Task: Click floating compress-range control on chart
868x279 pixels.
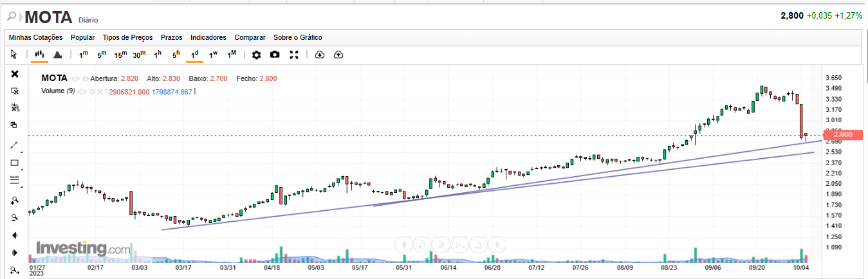Action: [x=478, y=244]
